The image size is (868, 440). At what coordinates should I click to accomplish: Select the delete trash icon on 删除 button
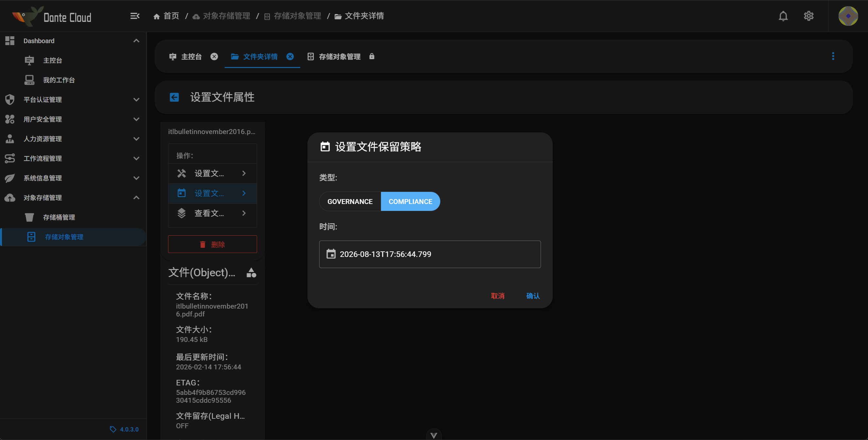click(x=202, y=244)
